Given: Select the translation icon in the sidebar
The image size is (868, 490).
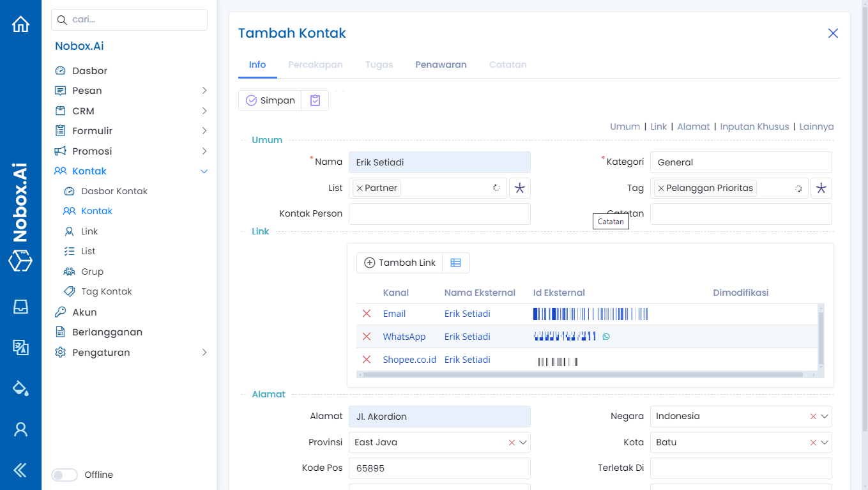Looking at the screenshot, I should (21, 348).
